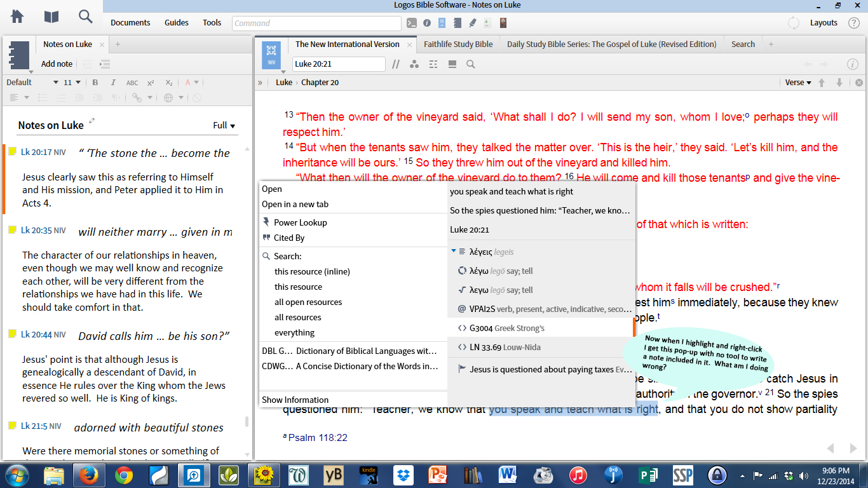Click the notes panel vertical scrollbar thumb
The width and height of the screenshot is (868, 488).
[247, 422]
